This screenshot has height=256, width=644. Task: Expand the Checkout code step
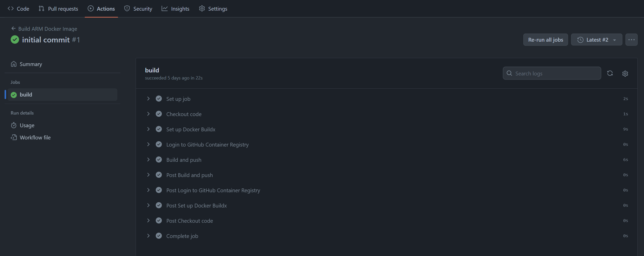point(148,114)
